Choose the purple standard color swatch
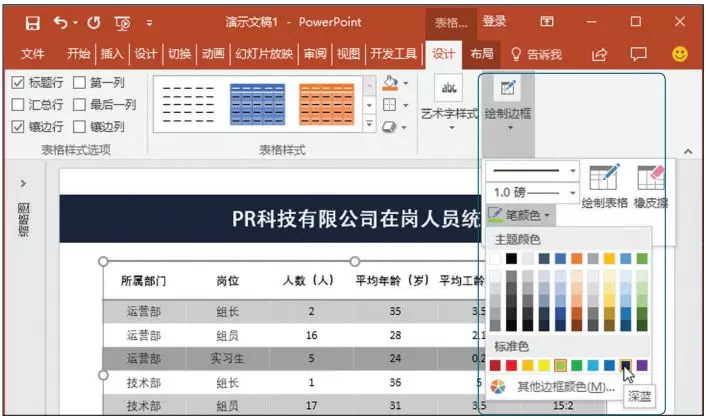 (x=642, y=365)
